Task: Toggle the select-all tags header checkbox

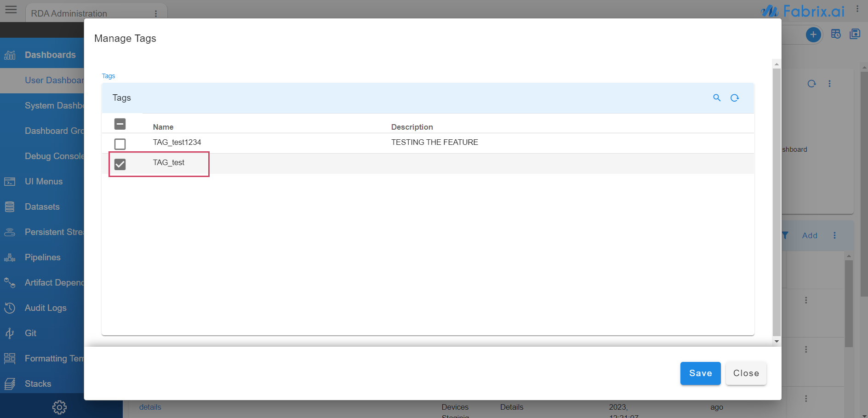Action: point(120,124)
